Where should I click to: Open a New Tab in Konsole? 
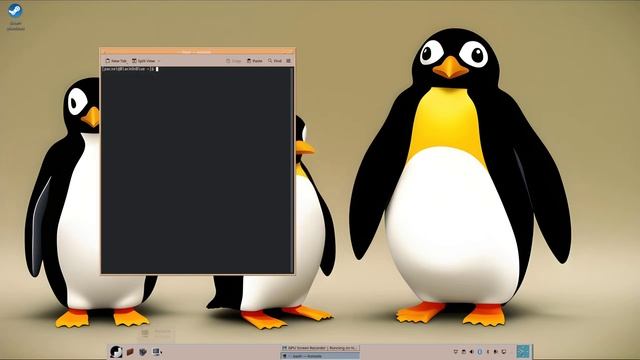tap(116, 61)
